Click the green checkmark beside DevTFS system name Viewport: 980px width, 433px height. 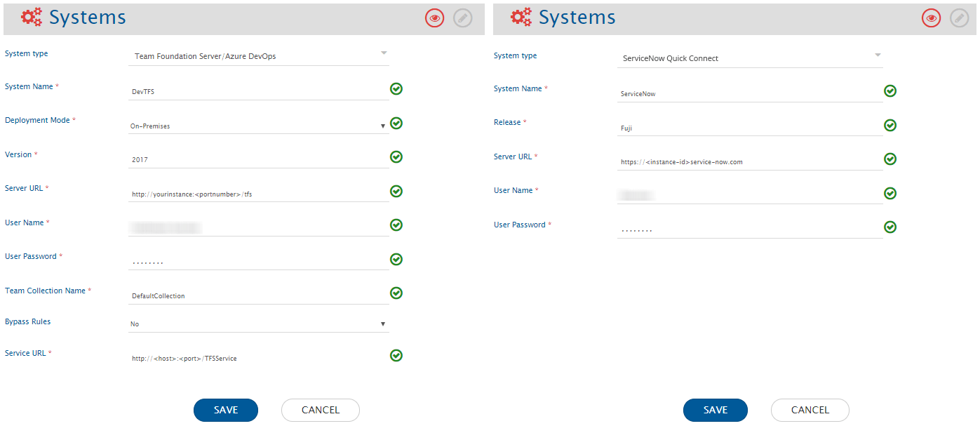click(396, 89)
